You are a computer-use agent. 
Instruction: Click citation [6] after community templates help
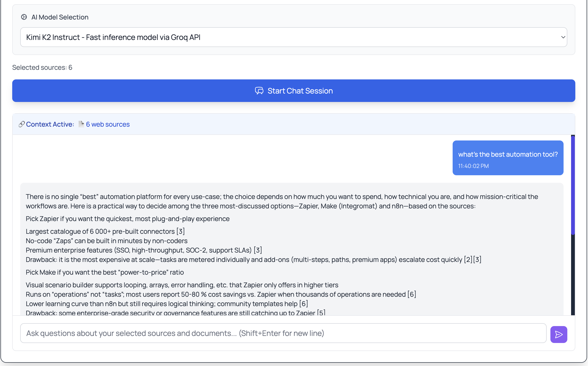point(303,304)
